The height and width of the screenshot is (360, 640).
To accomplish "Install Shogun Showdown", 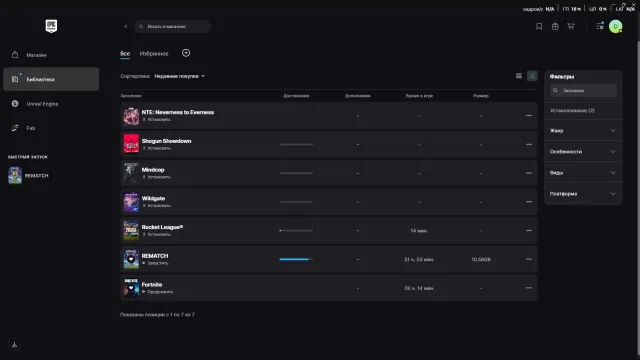I will coord(157,148).
